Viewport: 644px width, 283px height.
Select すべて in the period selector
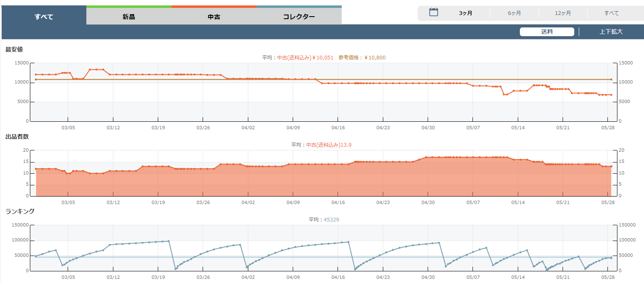[x=611, y=13]
